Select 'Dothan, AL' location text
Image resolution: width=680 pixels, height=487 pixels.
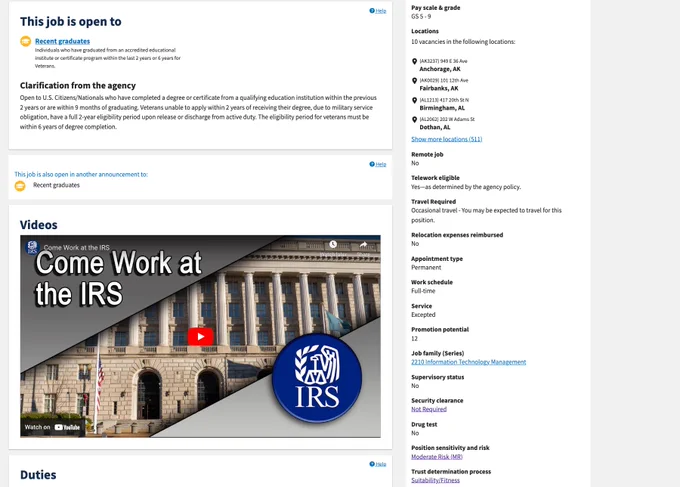(x=435, y=127)
